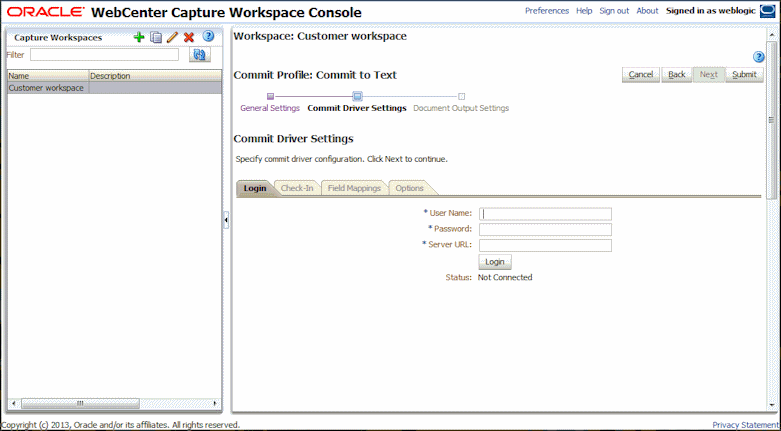Screen dimensions: 781x431
Task: Open the Options tab
Action: (x=409, y=188)
